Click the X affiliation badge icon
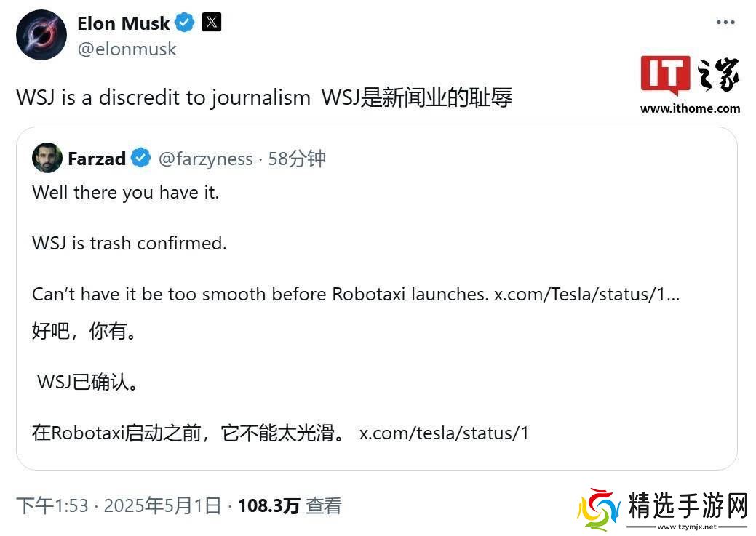The image size is (756, 536). [211, 23]
